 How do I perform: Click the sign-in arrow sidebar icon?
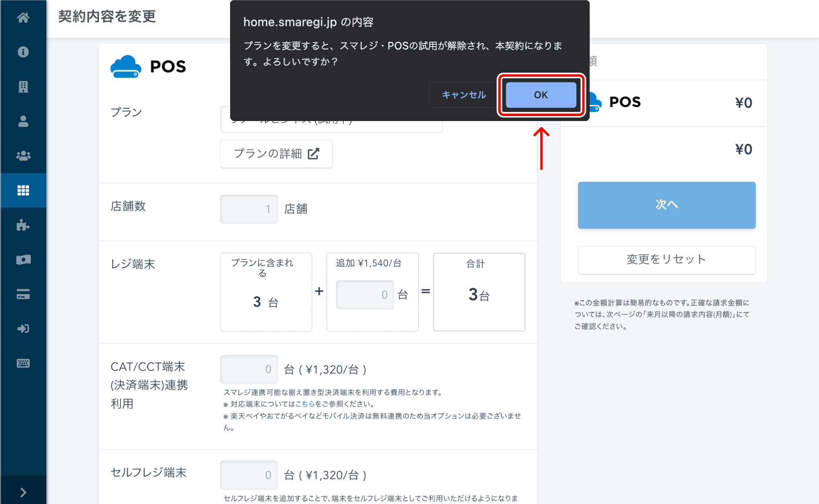[x=23, y=329]
